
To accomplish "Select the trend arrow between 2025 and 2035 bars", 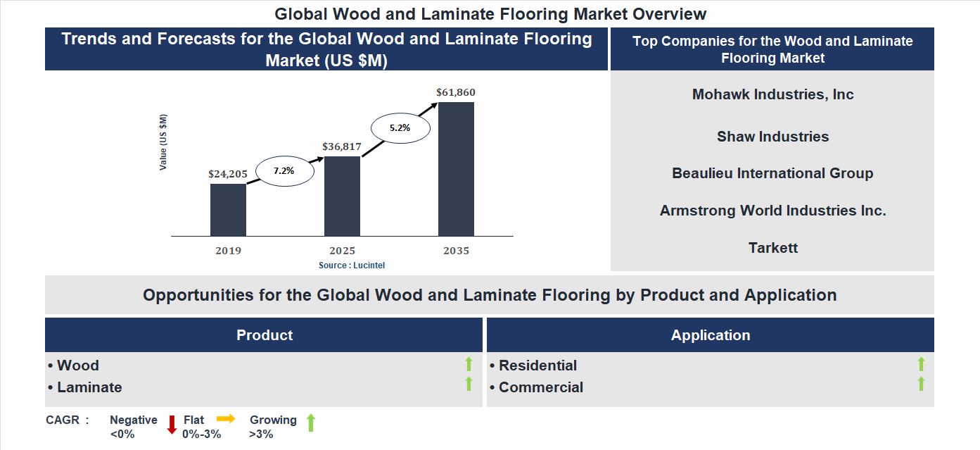I will [x=400, y=127].
